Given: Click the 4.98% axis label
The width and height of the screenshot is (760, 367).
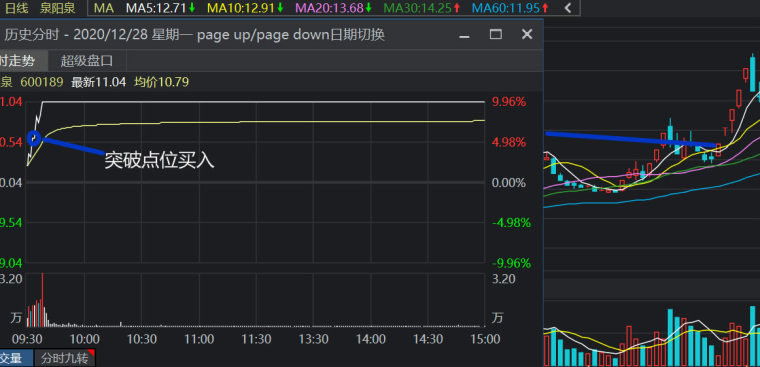Looking at the screenshot, I should (508, 143).
